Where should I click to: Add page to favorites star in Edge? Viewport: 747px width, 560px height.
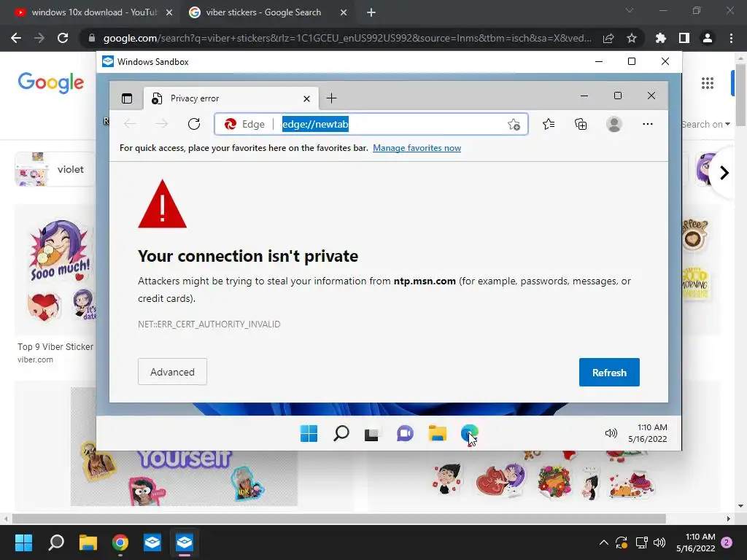[x=514, y=124]
